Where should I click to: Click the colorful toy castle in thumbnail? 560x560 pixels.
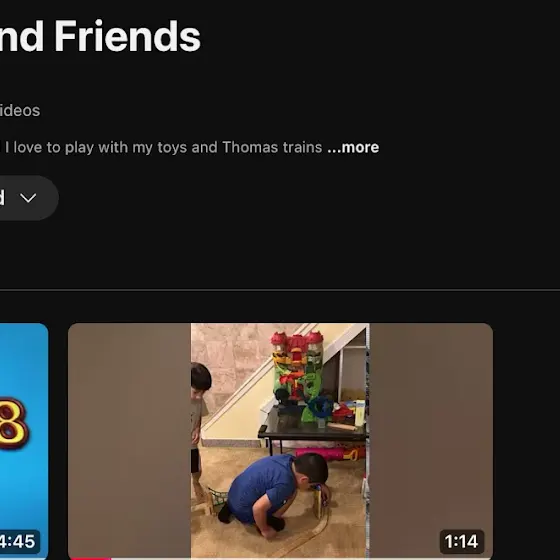[299, 375]
